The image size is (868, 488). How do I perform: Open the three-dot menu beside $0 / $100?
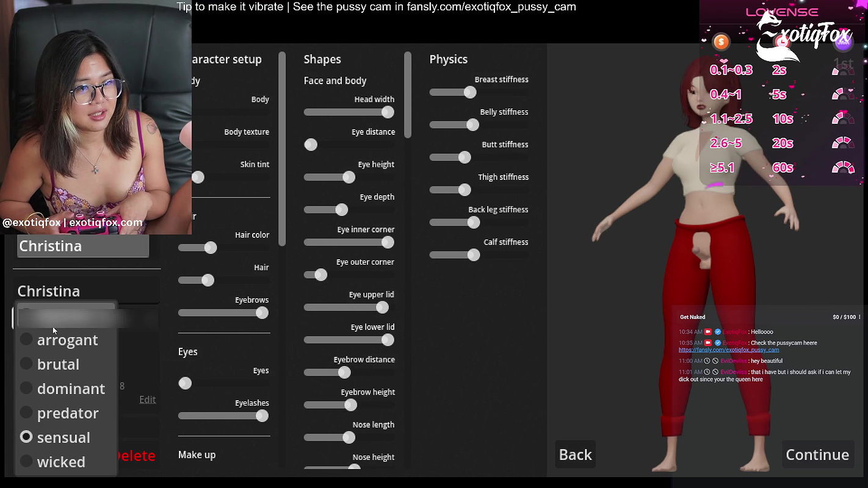(859, 317)
